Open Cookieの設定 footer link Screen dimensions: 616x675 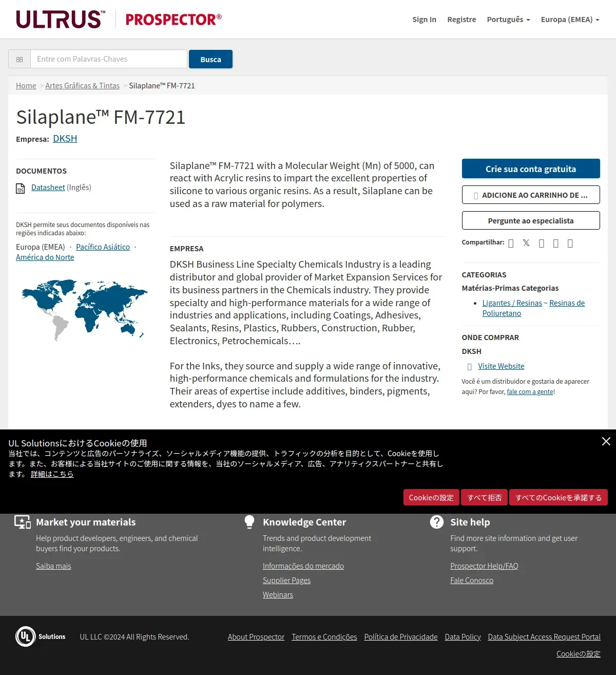point(579,654)
